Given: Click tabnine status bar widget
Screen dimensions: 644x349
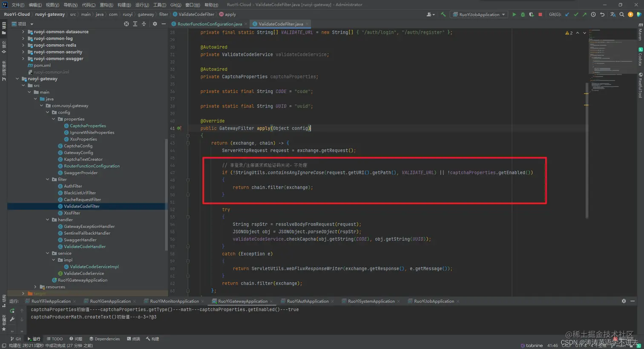Looking at the screenshot, I should (532, 346).
